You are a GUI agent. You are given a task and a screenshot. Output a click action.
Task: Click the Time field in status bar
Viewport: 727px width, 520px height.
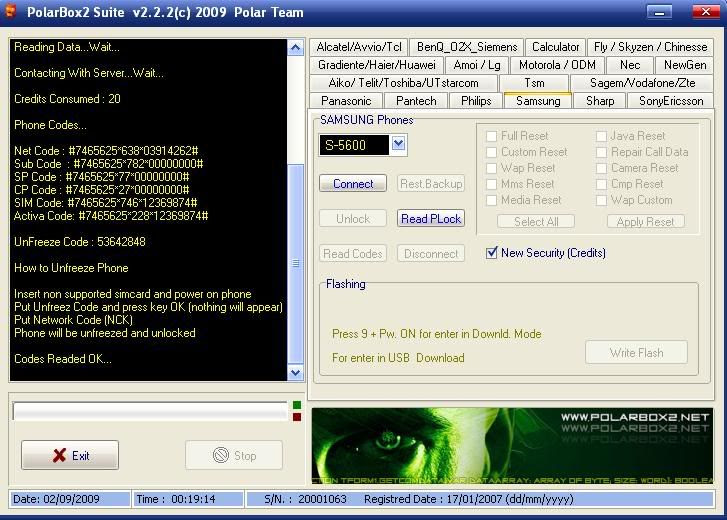[x=188, y=499]
